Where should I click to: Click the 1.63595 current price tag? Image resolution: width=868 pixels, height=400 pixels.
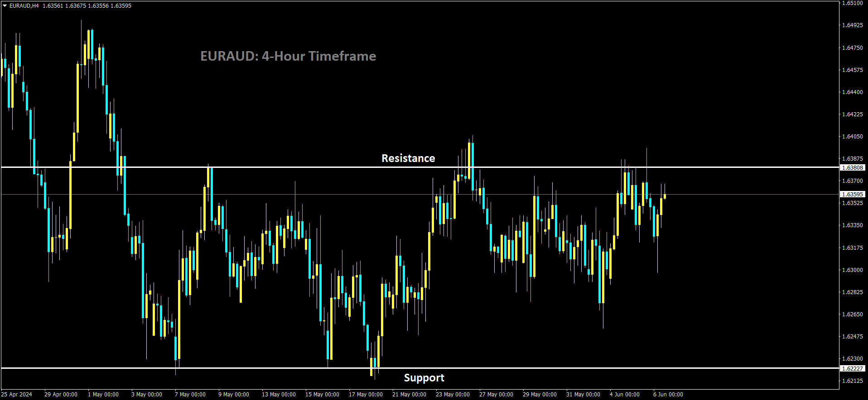pos(853,194)
